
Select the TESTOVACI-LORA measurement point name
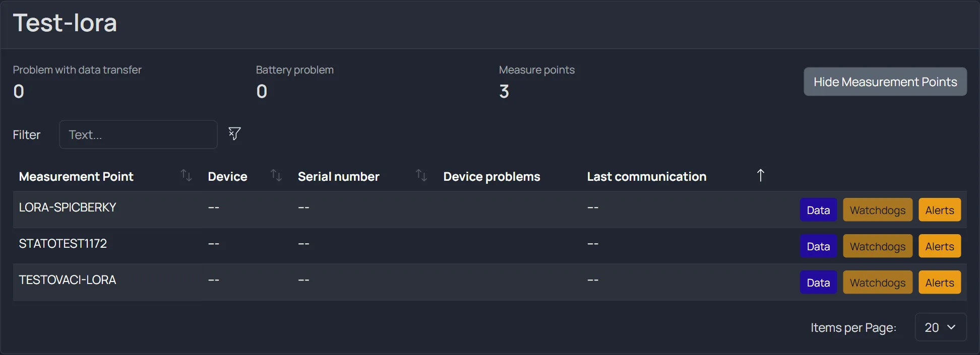click(x=68, y=280)
